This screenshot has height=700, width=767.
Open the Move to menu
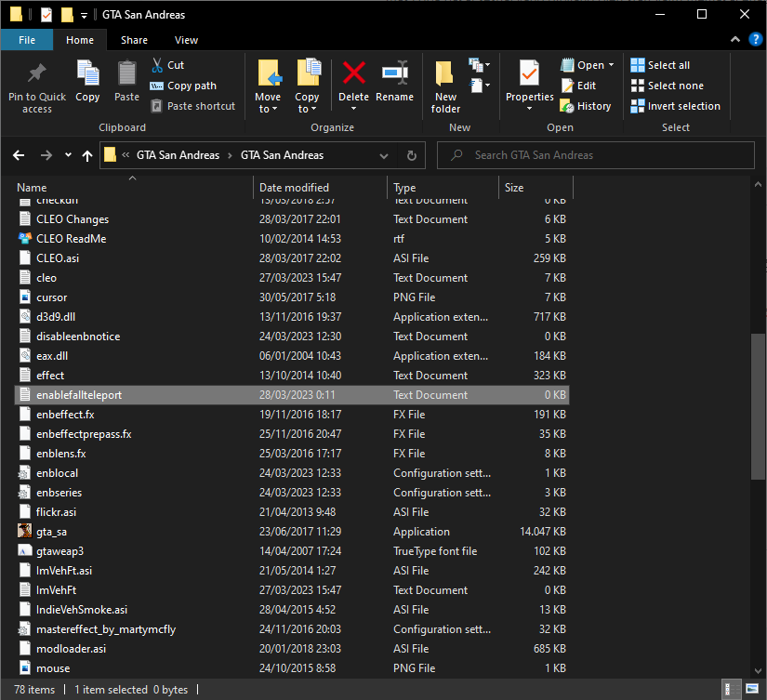[268, 86]
